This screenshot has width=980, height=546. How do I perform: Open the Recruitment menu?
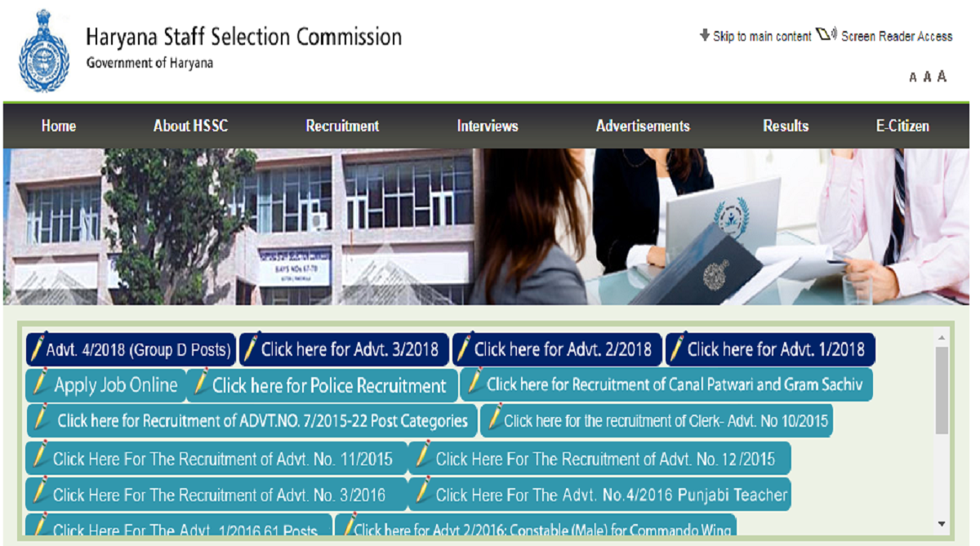342,126
